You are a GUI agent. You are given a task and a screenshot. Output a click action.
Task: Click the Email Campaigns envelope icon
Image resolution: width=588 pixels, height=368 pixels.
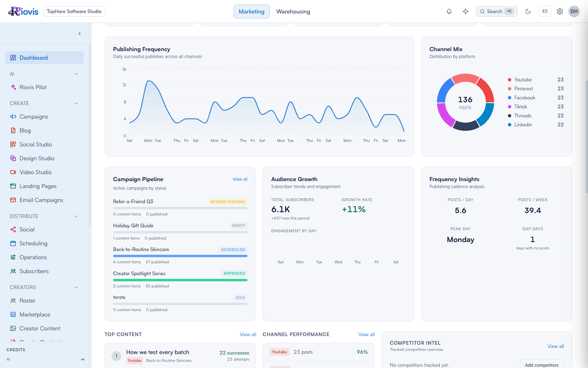(x=13, y=200)
